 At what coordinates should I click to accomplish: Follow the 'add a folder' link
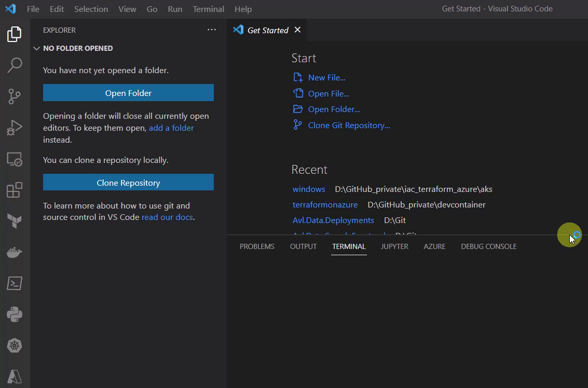[x=171, y=128]
